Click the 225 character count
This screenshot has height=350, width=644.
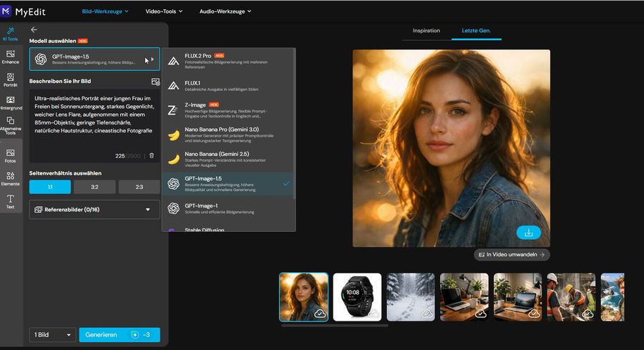click(x=119, y=156)
